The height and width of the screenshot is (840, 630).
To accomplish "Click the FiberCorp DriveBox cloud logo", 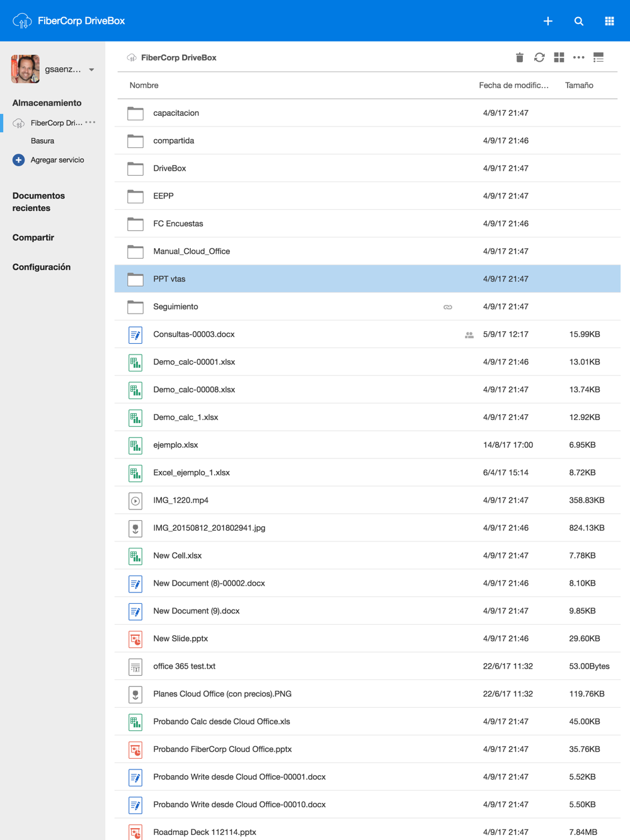I will 22,21.
